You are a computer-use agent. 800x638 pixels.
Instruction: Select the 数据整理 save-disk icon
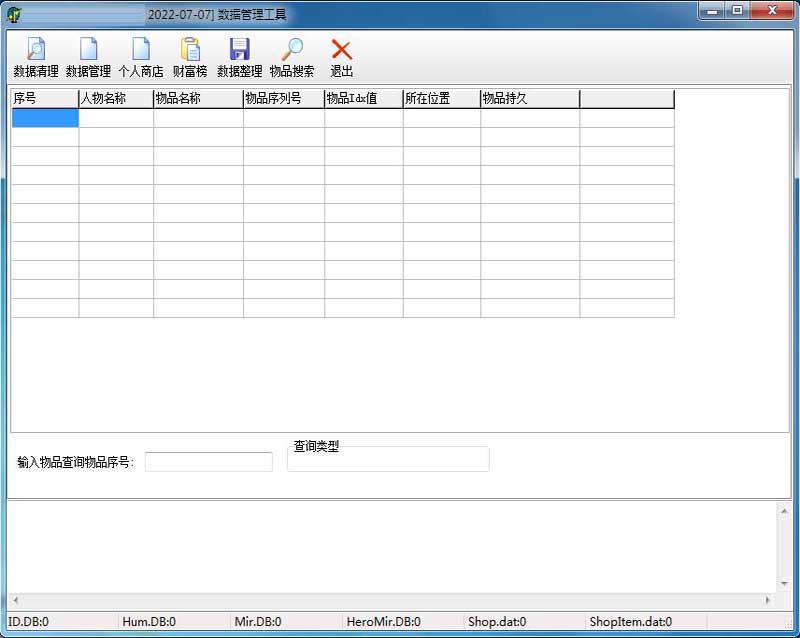pos(239,57)
